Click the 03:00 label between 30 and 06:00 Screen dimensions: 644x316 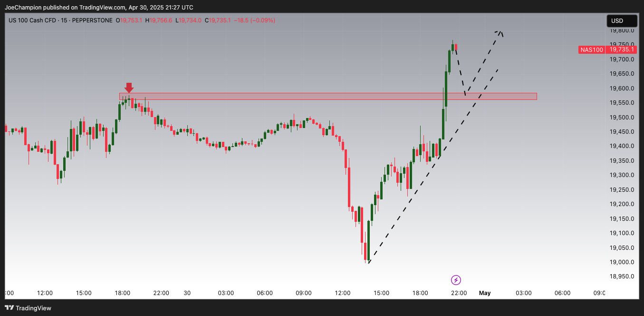(226, 293)
